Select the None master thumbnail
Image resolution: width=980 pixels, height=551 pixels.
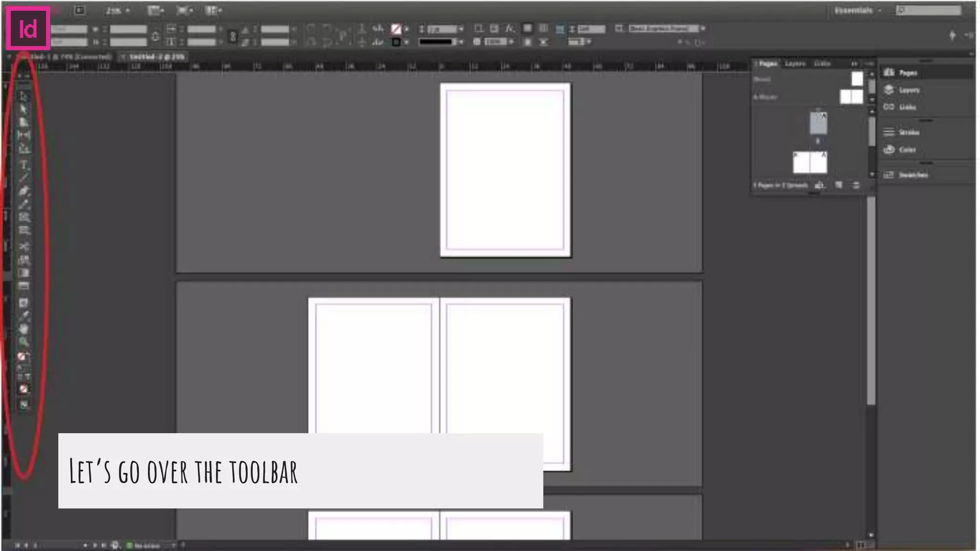pyautogui.click(x=857, y=79)
